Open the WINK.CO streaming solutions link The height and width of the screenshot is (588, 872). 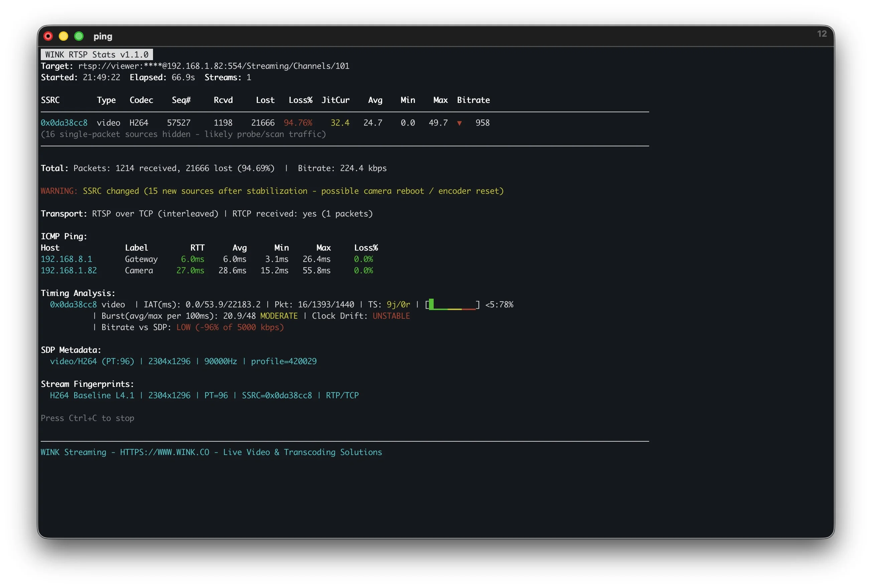[165, 452]
